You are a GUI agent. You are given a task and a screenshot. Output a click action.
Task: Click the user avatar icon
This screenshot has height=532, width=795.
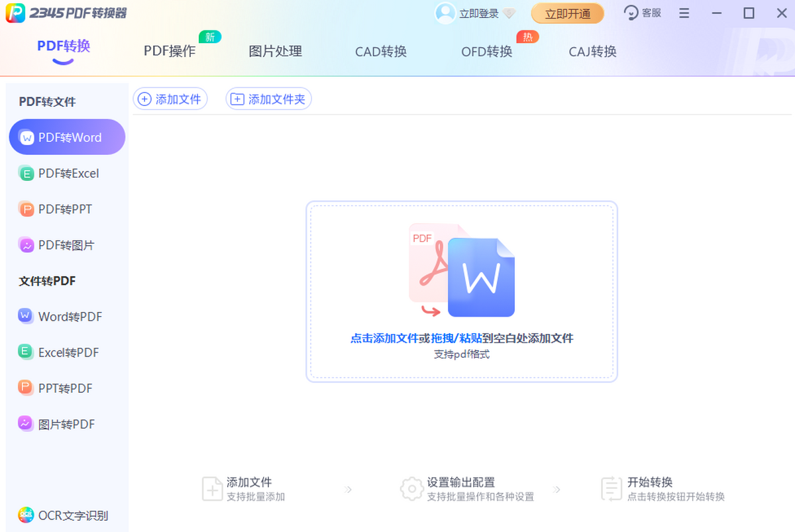[x=445, y=13]
